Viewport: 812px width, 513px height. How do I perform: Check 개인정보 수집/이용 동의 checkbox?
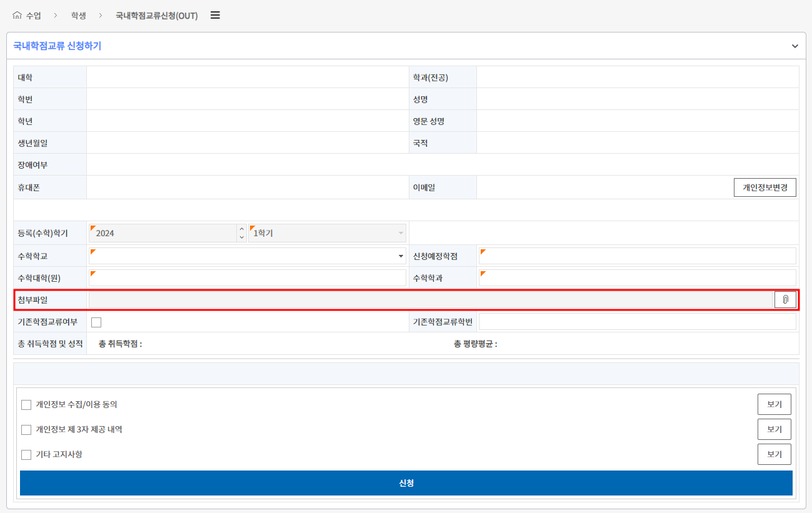[26, 405]
